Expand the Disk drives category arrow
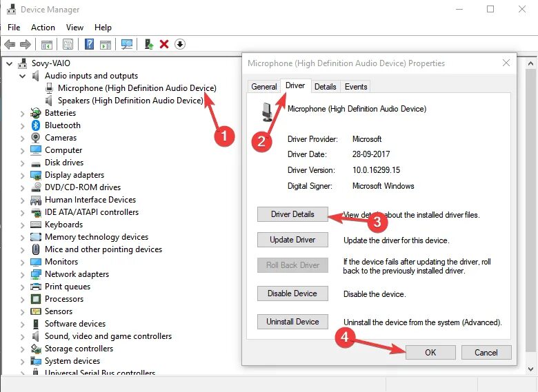The width and height of the screenshot is (538, 392). 22,163
